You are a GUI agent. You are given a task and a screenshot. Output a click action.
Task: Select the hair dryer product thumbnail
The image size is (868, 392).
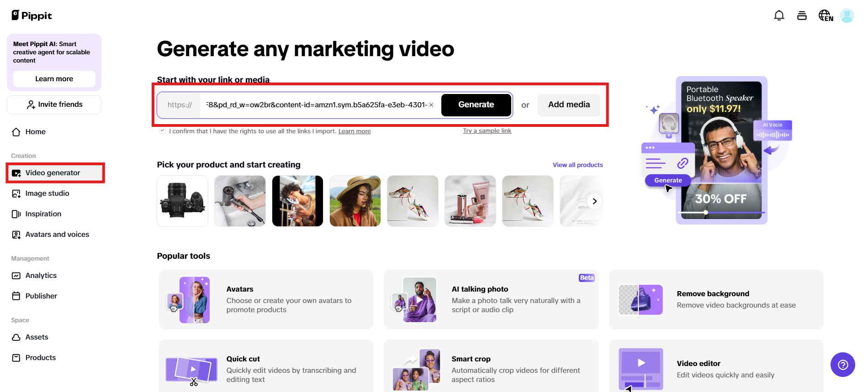240,201
